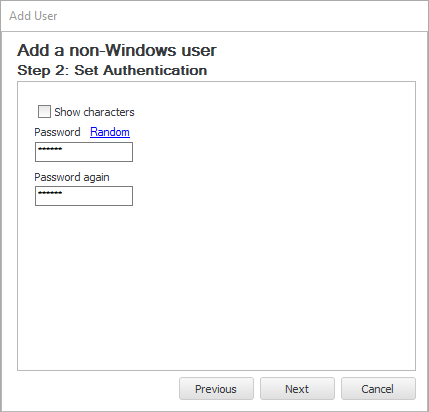Generate a Random password via link
The image size is (429, 412).
coord(110,132)
